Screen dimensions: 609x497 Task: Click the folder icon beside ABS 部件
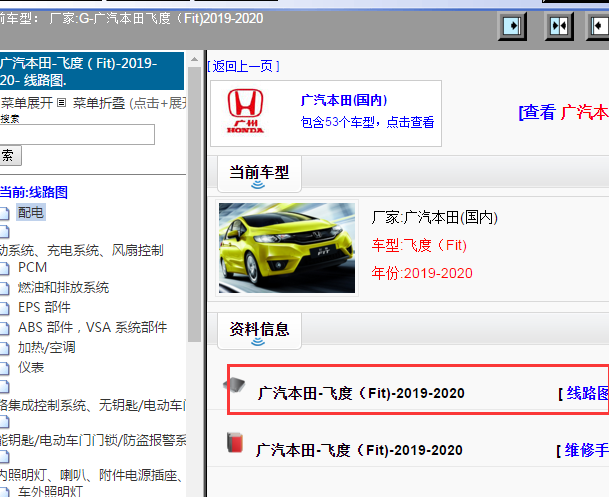point(4,328)
